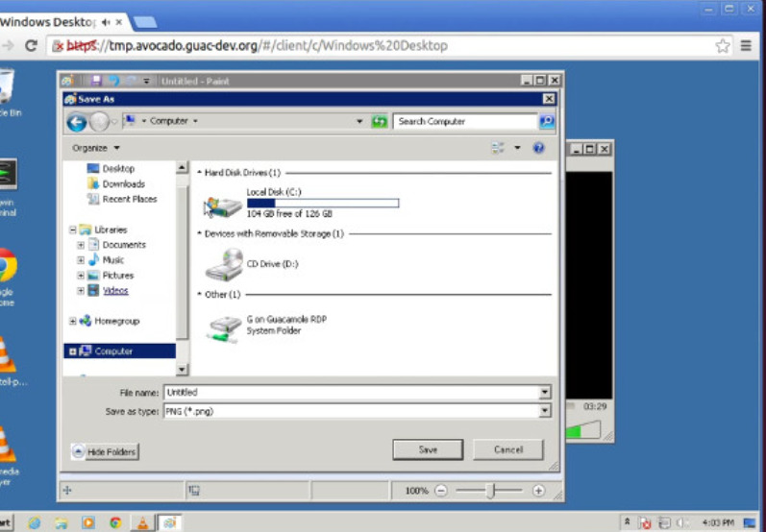Click the search magnifier icon
Screen dimensions: 766x532
[x=547, y=122]
